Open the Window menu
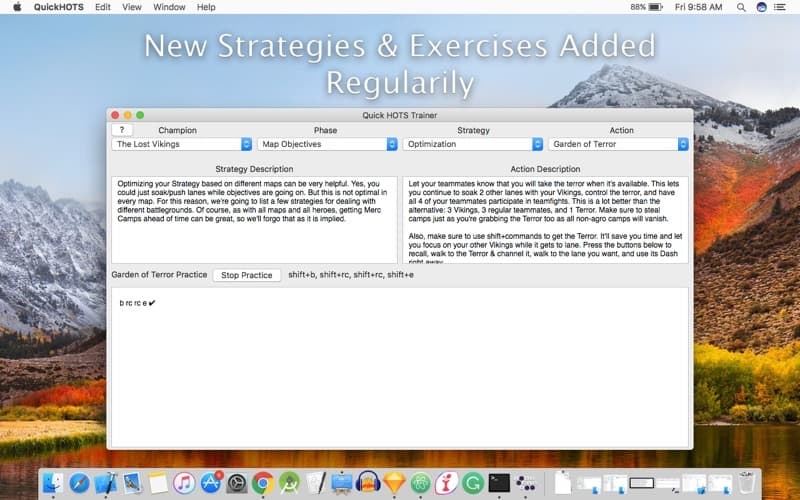800x500 pixels. [x=169, y=7]
